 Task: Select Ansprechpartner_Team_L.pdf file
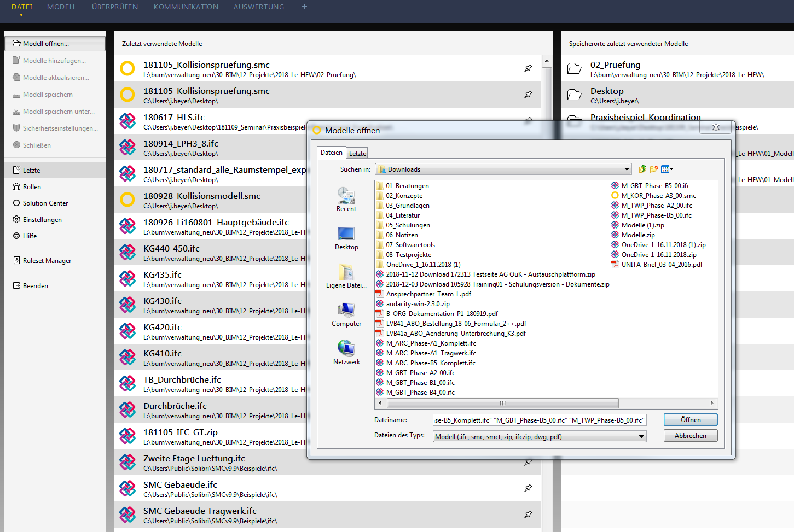coord(428,294)
